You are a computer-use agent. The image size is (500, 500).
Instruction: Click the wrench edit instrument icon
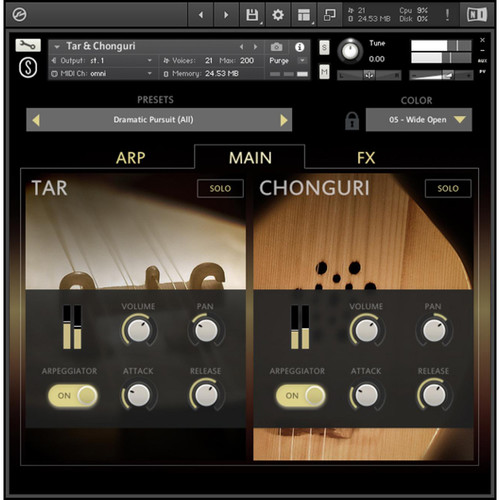pos(28,45)
